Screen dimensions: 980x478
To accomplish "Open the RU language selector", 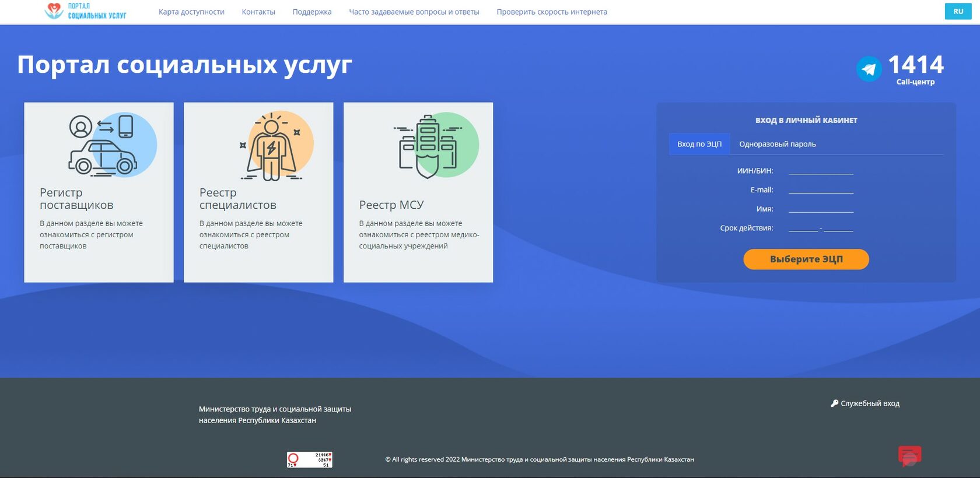I will tap(958, 12).
